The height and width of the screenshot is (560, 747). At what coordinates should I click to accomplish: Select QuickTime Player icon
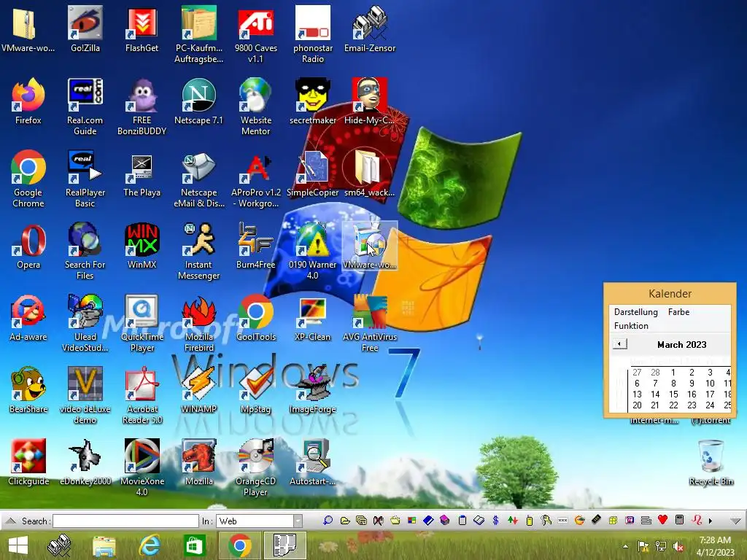coord(142,323)
